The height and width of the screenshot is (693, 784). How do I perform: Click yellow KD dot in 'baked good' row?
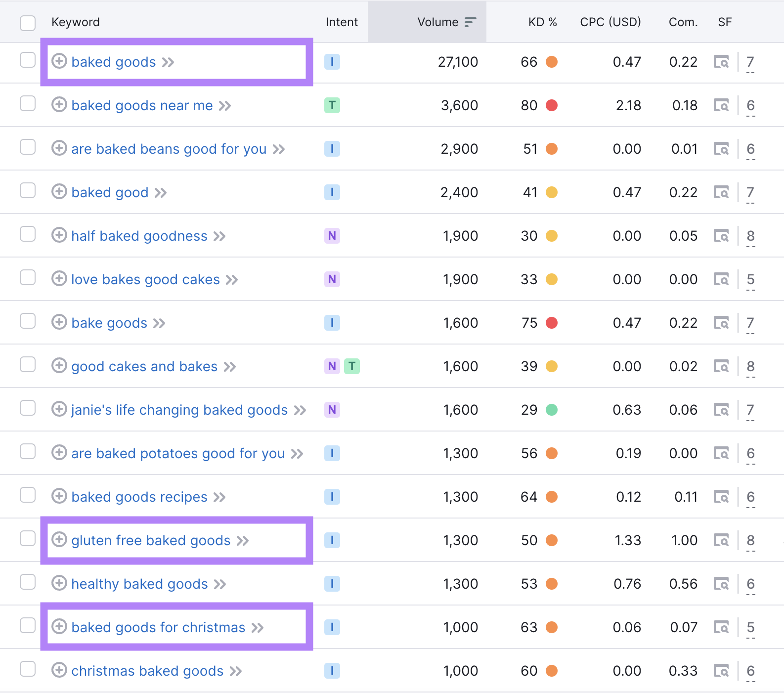pyautogui.click(x=552, y=192)
